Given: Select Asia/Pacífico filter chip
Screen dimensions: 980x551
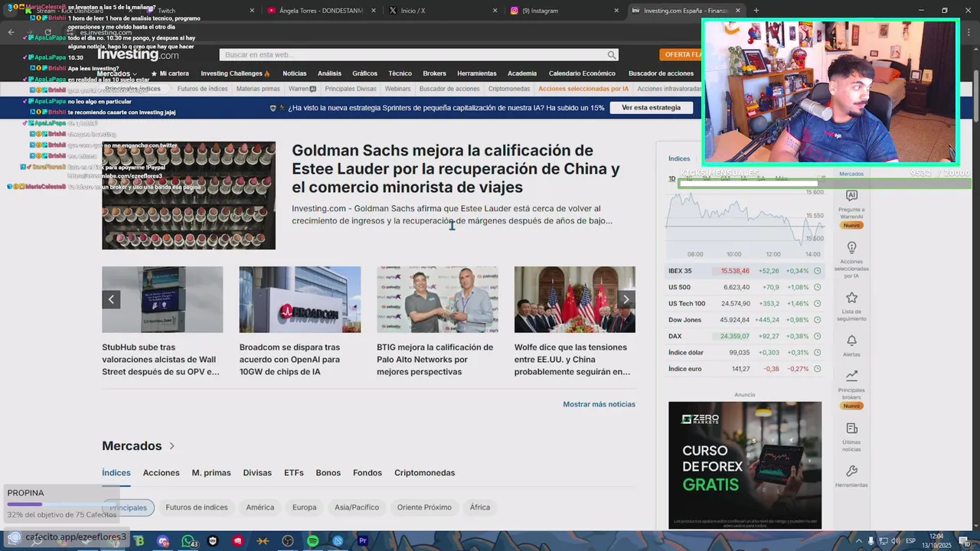Looking at the screenshot, I should (357, 507).
